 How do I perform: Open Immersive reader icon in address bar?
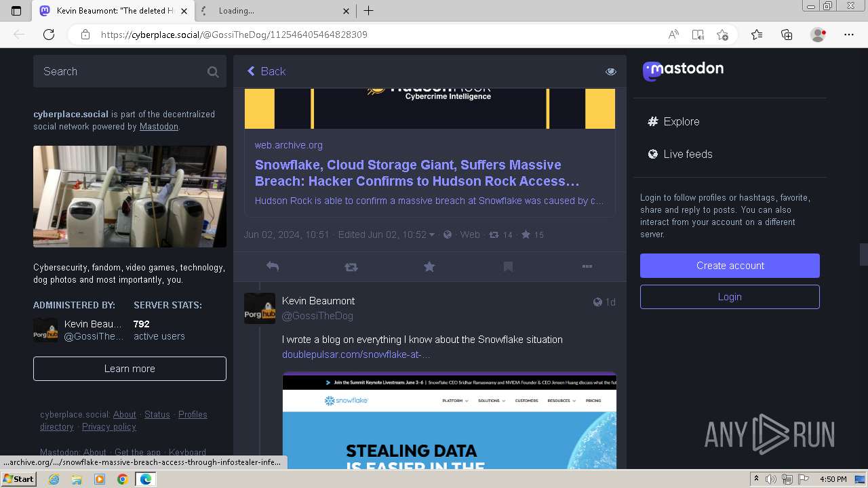tap(698, 35)
